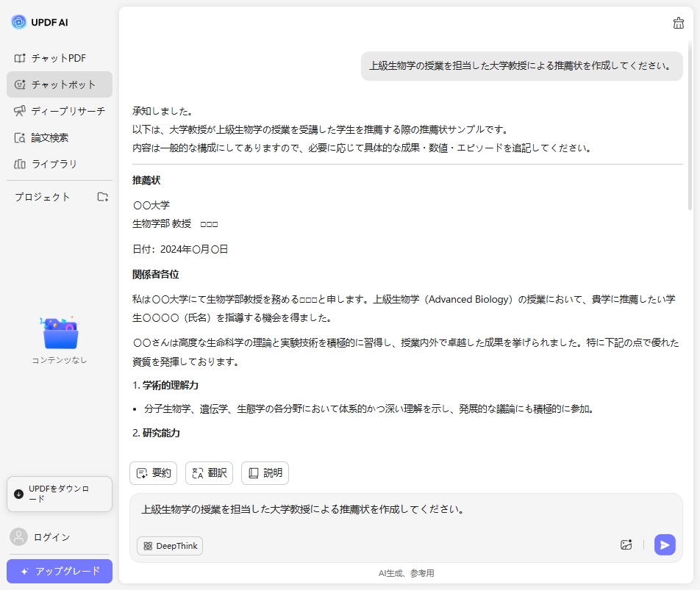Open ディープリサーチ from the sidebar
700x590 pixels.
(60, 111)
